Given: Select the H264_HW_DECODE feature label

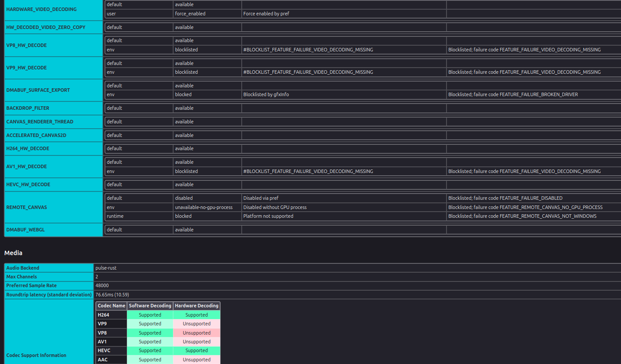Looking at the screenshot, I should click(x=28, y=148).
